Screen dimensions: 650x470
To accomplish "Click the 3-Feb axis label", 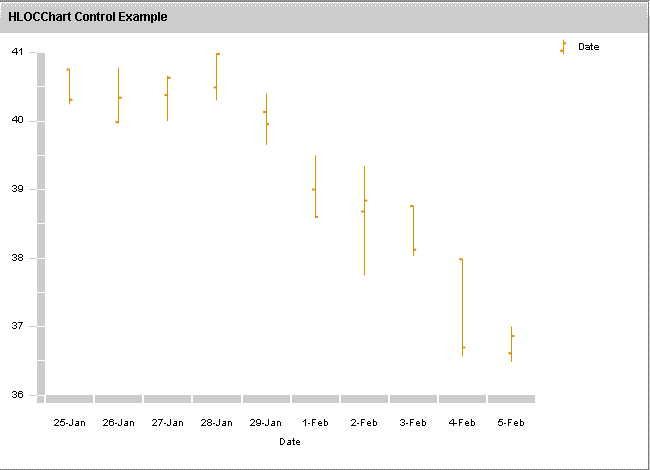I will coord(413,423).
